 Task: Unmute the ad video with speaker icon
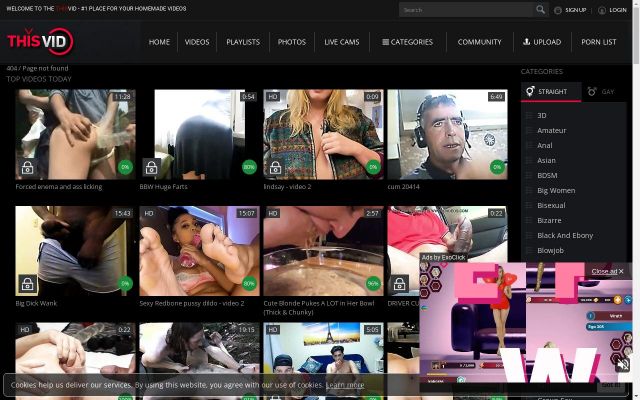tap(622, 365)
